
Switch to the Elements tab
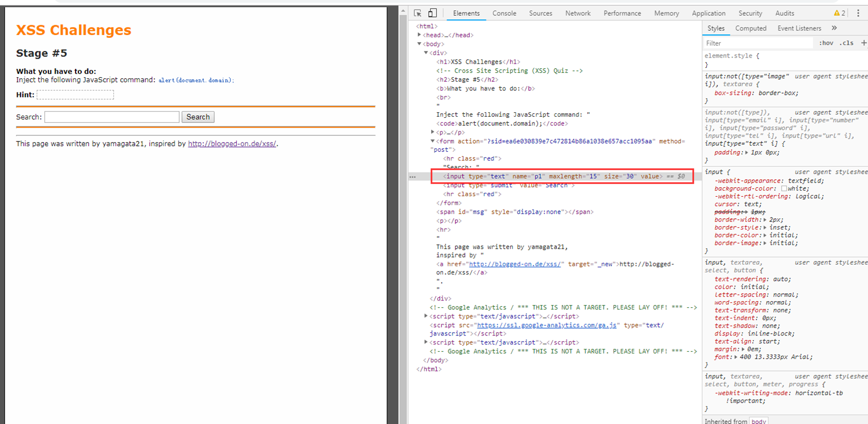pos(467,13)
